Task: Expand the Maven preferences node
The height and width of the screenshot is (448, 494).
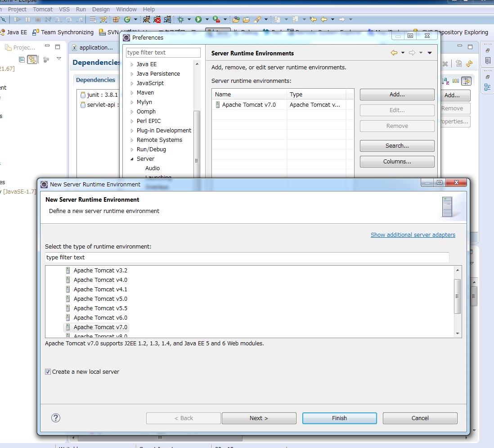Action: 132,93
